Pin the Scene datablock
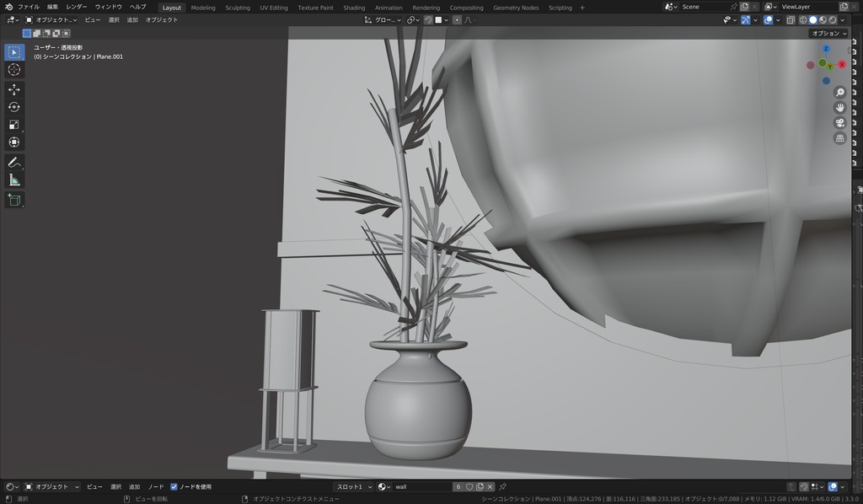The height and width of the screenshot is (504, 863). point(734,7)
